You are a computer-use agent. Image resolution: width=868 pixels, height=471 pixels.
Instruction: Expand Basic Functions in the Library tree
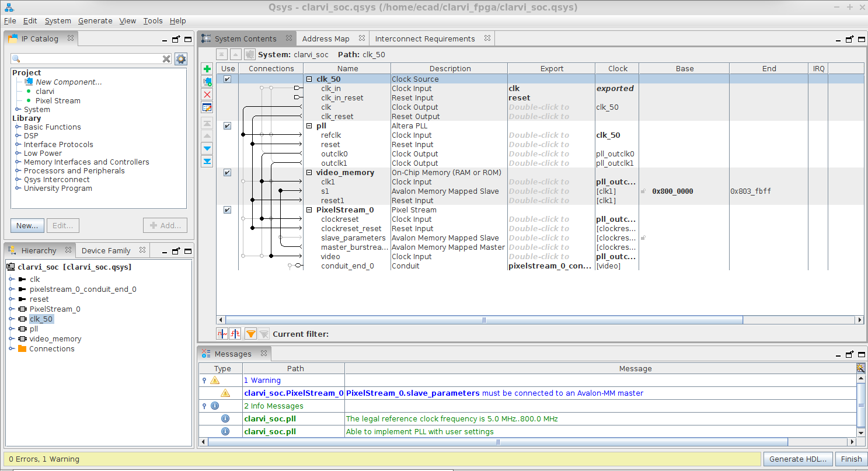coord(18,127)
